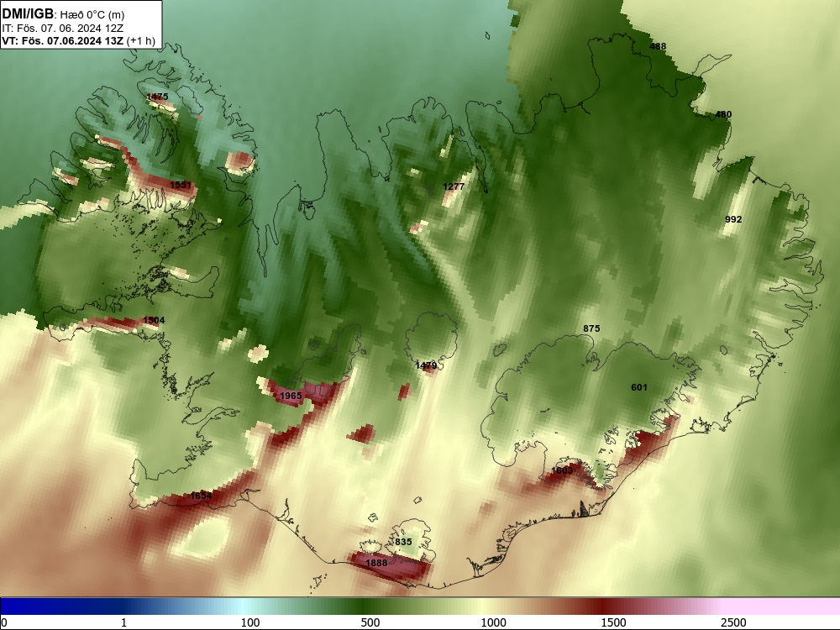Click the 1603 value on the map

[x=562, y=470]
